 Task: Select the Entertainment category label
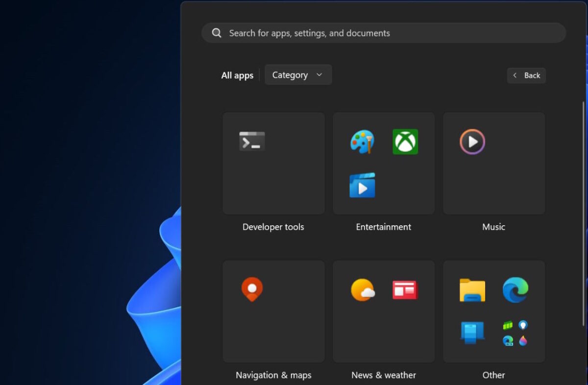tap(383, 227)
